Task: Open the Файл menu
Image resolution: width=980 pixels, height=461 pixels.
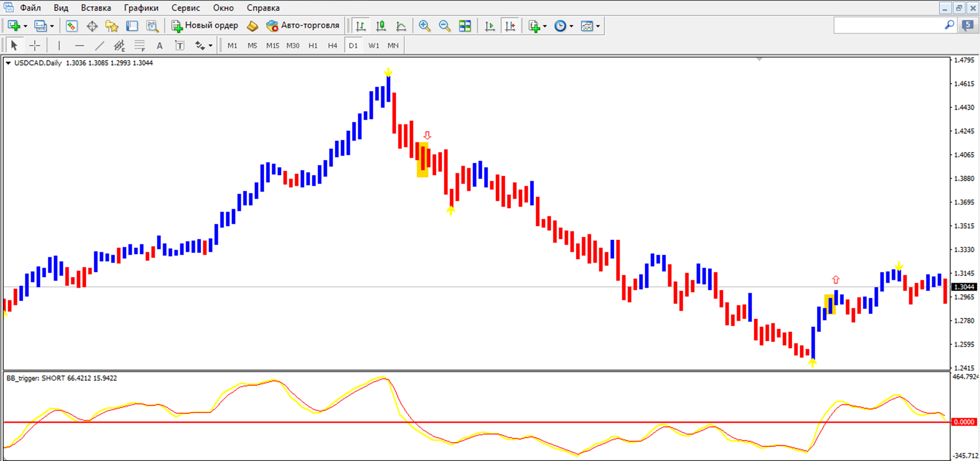Action: point(30,8)
